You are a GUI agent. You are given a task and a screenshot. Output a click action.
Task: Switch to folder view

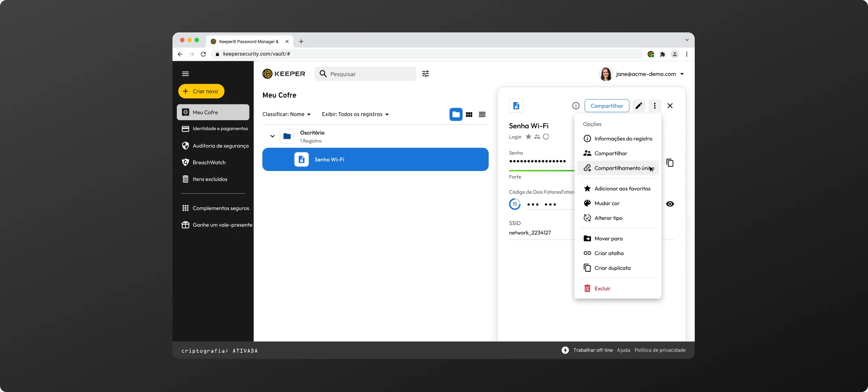click(x=456, y=115)
